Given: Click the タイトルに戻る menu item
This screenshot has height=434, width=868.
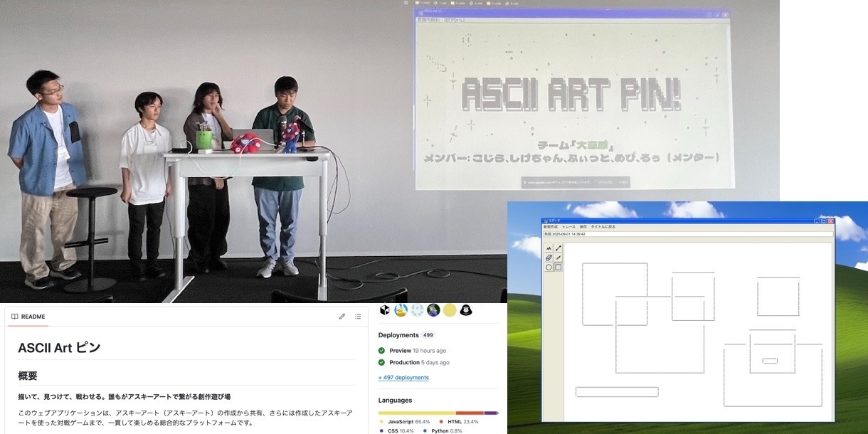Looking at the screenshot, I should (x=603, y=227).
